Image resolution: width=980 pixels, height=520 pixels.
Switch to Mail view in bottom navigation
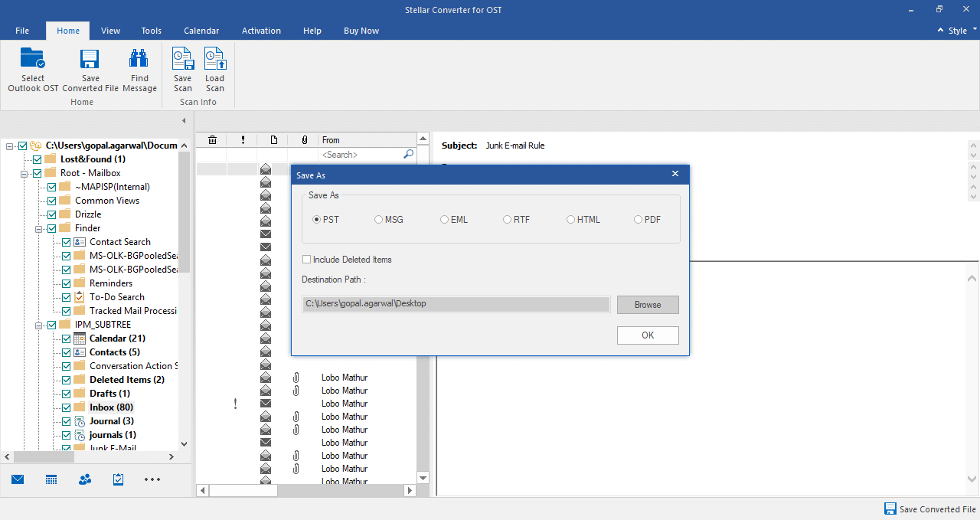click(18, 479)
